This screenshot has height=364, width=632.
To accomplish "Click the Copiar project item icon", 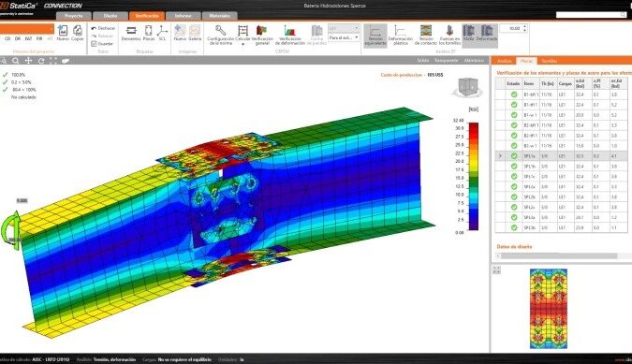I will 78,33.
